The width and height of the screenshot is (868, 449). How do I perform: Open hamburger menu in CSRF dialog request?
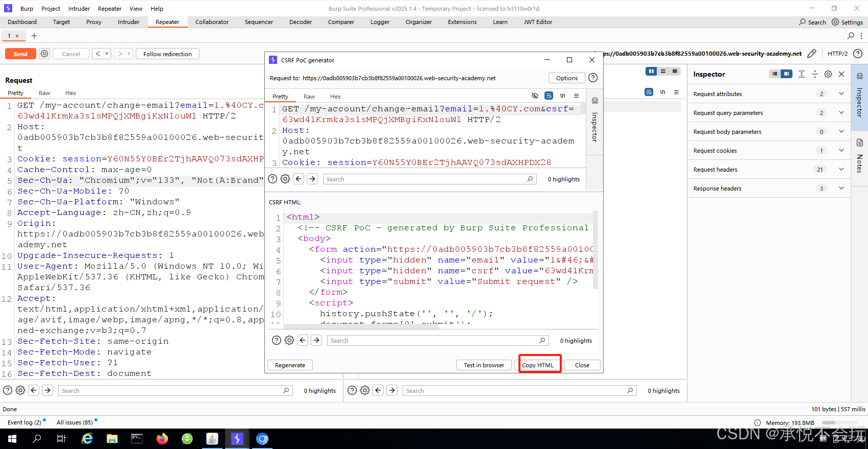pos(576,96)
